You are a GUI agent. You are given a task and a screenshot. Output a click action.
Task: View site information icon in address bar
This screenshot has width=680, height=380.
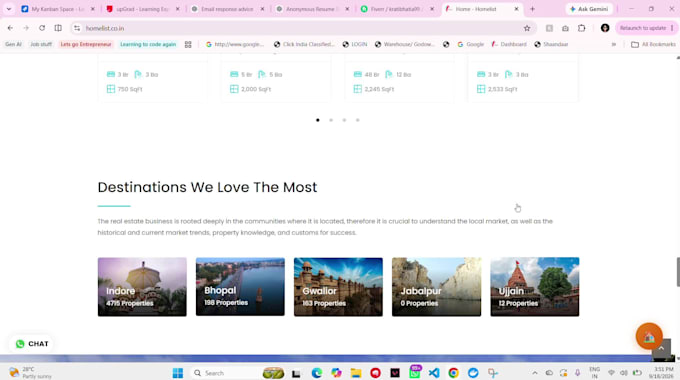pyautogui.click(x=77, y=28)
